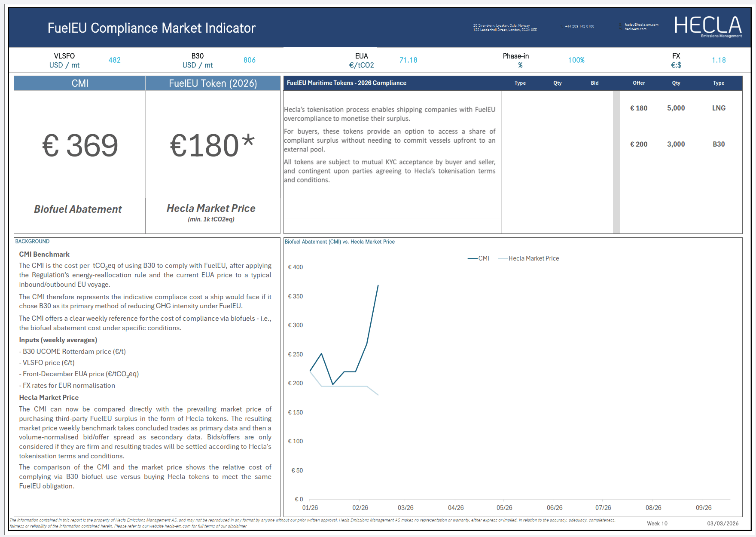Image resolution: width=756 pixels, height=537 pixels.
Task: Click the HECLA Emissions Management logo
Action: click(708, 27)
